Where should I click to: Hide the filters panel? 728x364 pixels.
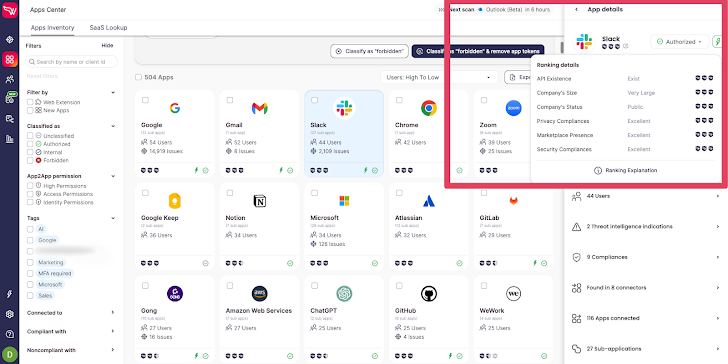tap(107, 46)
